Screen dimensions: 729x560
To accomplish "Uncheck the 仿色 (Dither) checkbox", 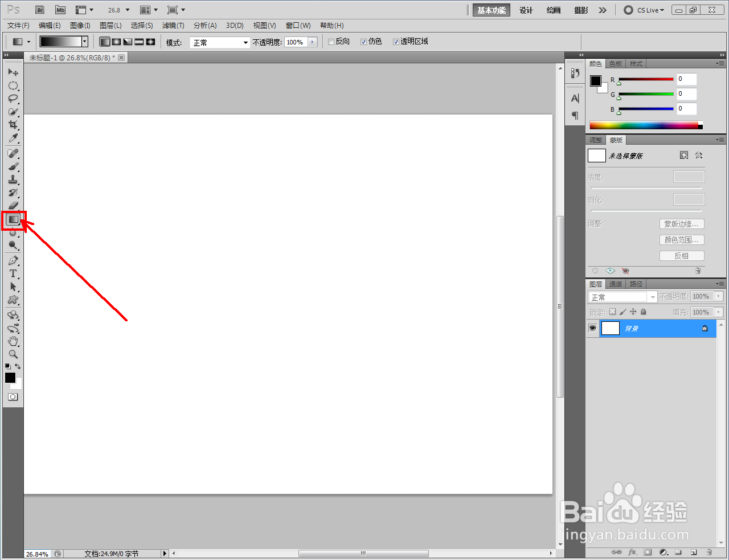I will [363, 42].
